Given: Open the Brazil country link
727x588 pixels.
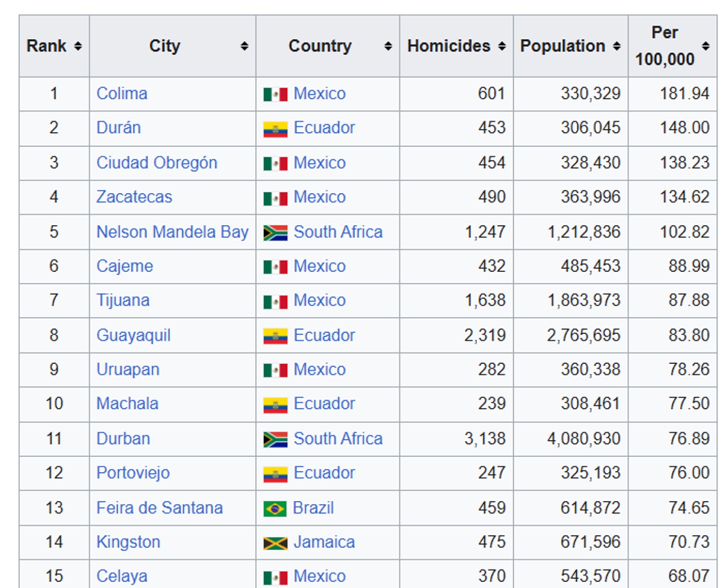Looking at the screenshot, I should click(313, 508).
